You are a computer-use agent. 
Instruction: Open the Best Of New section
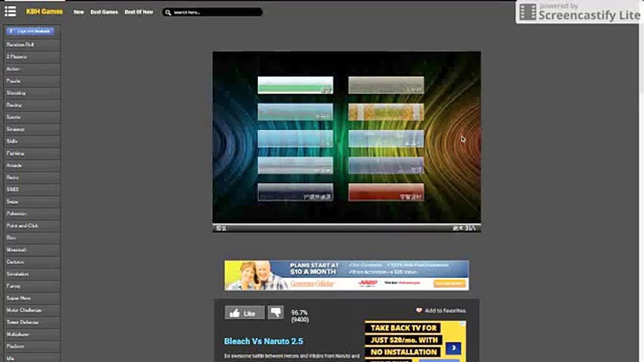tap(139, 12)
